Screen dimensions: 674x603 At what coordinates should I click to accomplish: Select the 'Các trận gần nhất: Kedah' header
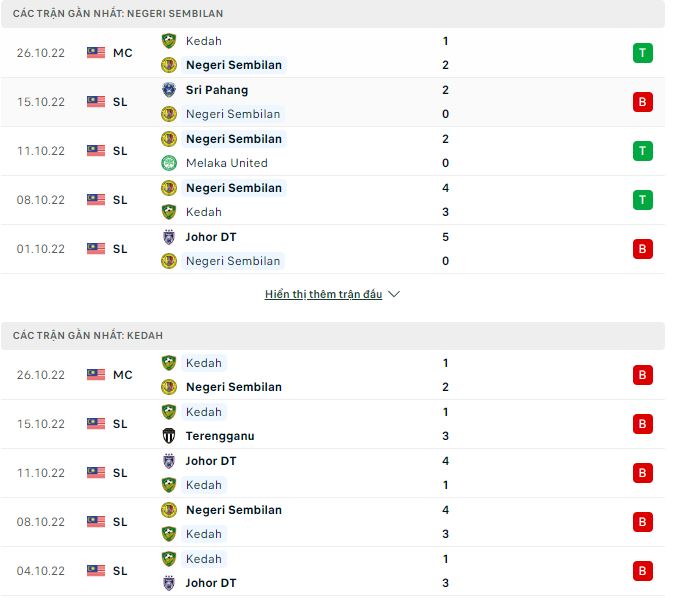(x=88, y=336)
